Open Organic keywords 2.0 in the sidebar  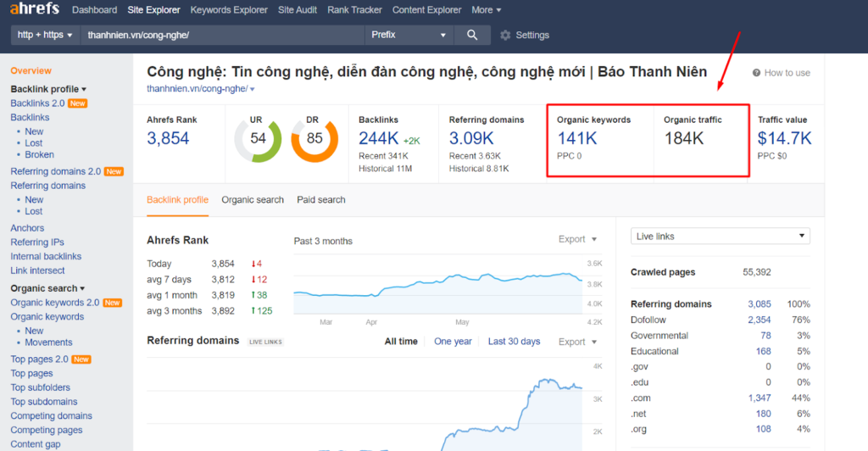tap(55, 303)
